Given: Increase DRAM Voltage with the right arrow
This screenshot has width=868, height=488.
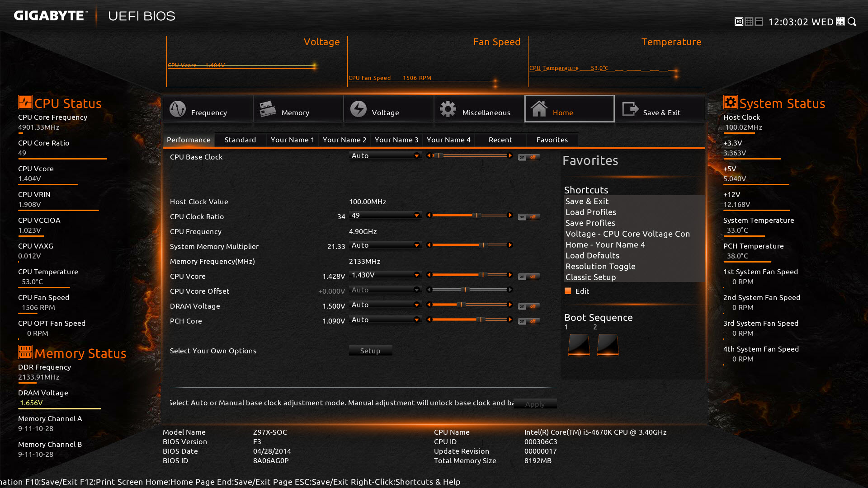Looking at the screenshot, I should [x=510, y=305].
